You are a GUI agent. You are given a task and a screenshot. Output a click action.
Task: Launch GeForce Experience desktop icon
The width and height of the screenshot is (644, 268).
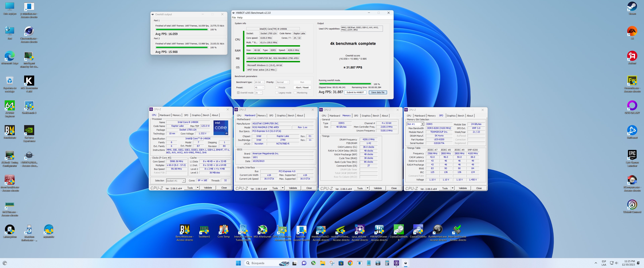pos(29,134)
